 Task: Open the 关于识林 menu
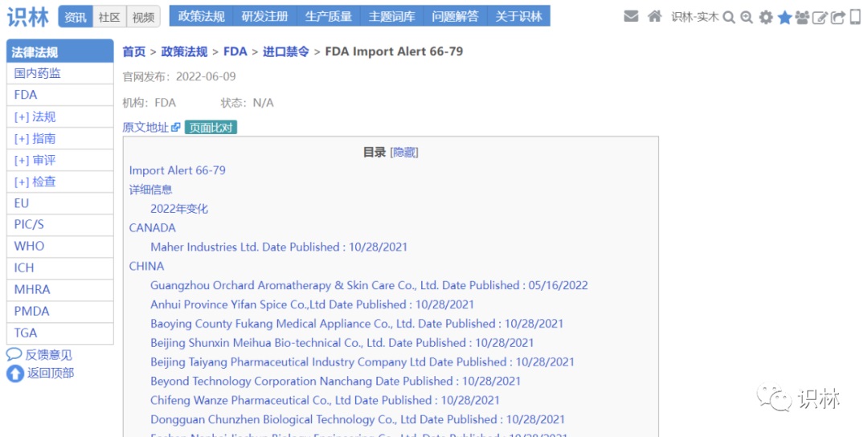click(x=518, y=17)
